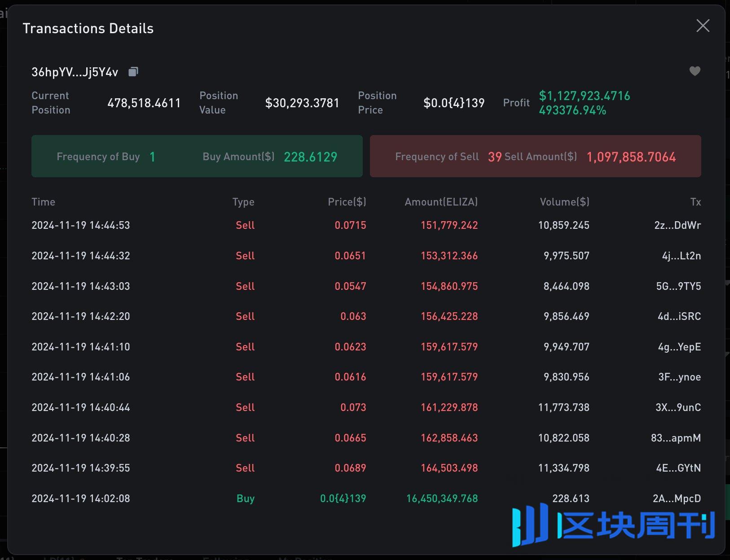The height and width of the screenshot is (560, 730).
Task: Click the timestamp 2024-11-19 14:02:08
Action: [x=81, y=499]
